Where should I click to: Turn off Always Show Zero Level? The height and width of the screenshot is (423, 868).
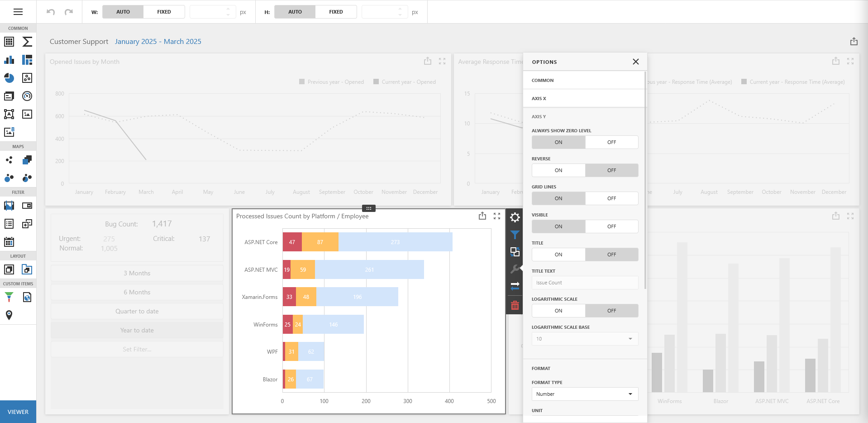coord(611,142)
